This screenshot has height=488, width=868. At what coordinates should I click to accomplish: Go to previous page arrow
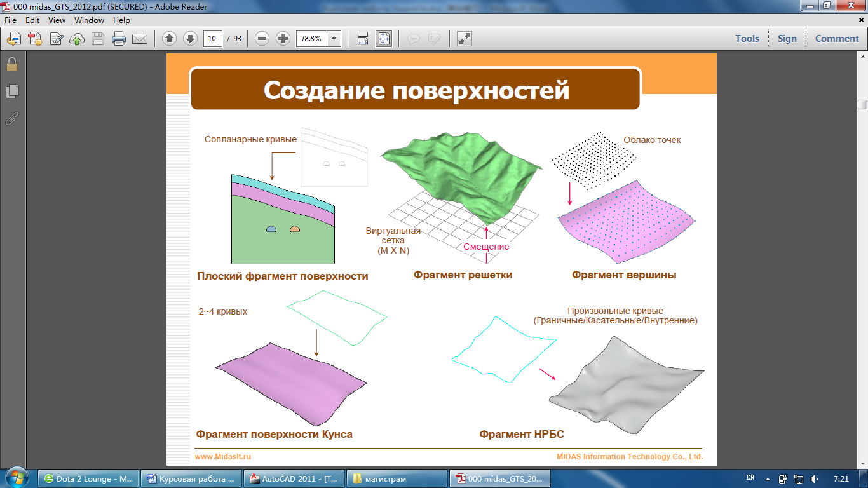(169, 39)
